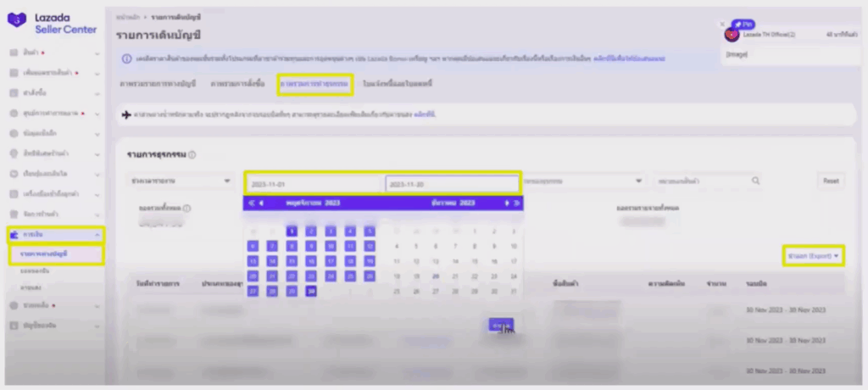Open the ภาพรวมรายการทางบัญชี tab
Screen dimensions: 868x390
158,84
